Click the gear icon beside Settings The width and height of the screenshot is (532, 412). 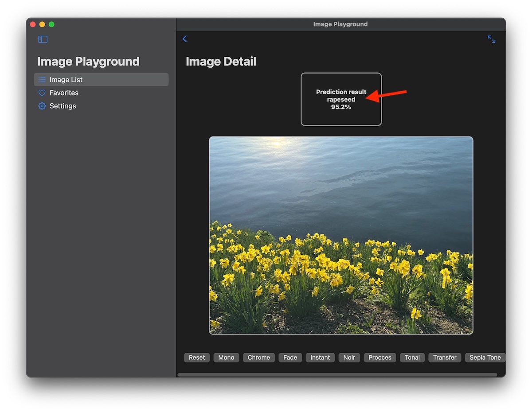tap(42, 106)
